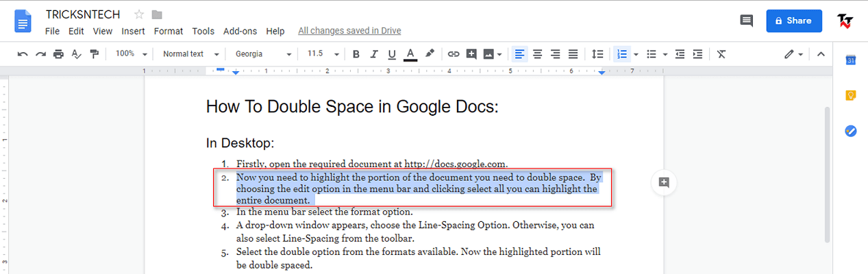868x274 pixels.
Task: Open the Normal text style dropdown
Action: pyautogui.click(x=190, y=54)
